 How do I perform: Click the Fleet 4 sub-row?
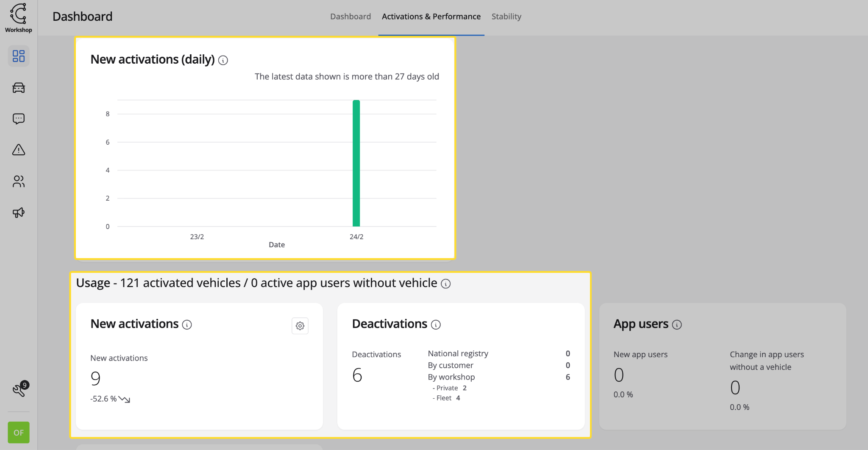click(x=446, y=398)
